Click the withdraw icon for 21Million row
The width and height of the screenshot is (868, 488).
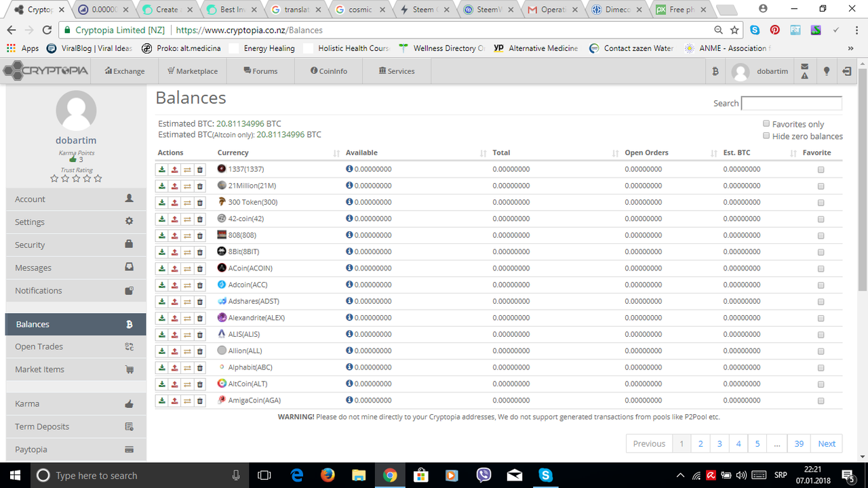tap(174, 186)
